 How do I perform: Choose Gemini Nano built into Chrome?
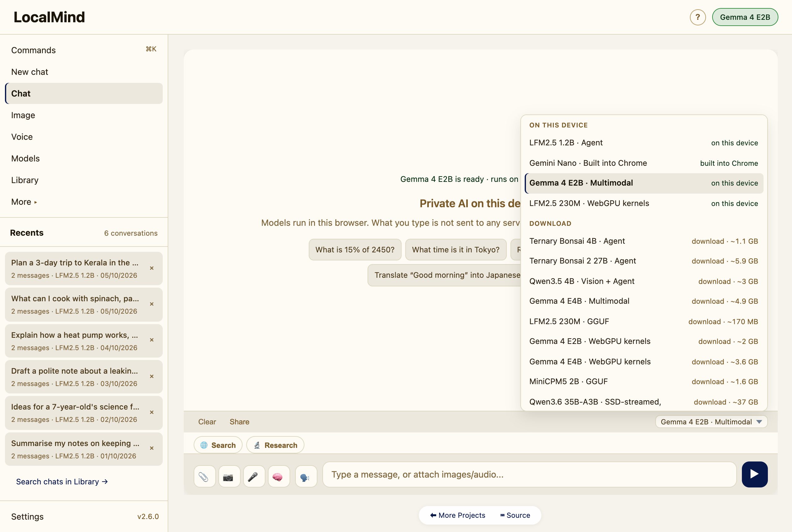(643, 163)
